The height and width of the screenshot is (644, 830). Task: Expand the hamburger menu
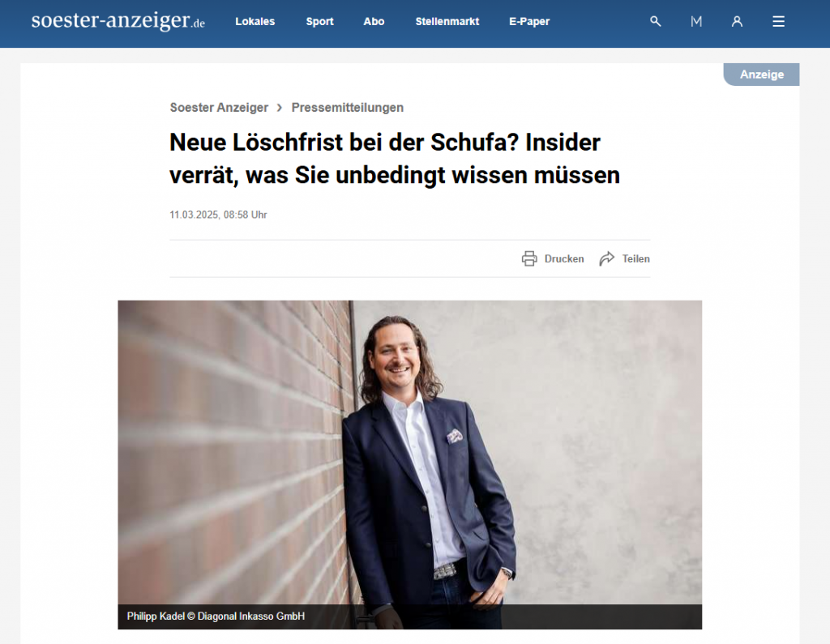778,21
